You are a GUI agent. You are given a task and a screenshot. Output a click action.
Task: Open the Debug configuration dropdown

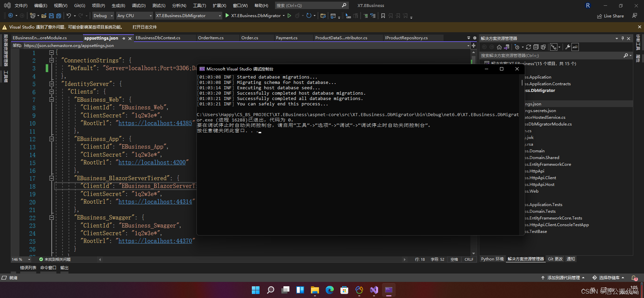103,16
